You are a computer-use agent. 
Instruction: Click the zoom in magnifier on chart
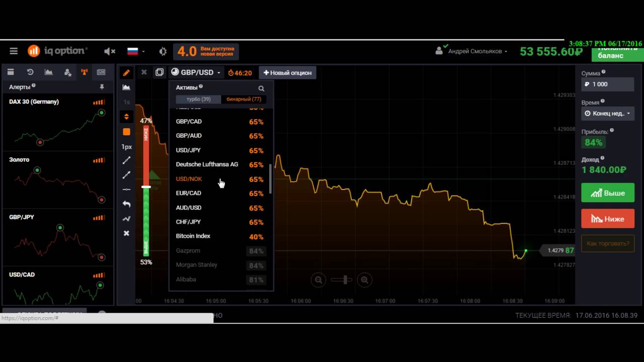[x=365, y=280]
